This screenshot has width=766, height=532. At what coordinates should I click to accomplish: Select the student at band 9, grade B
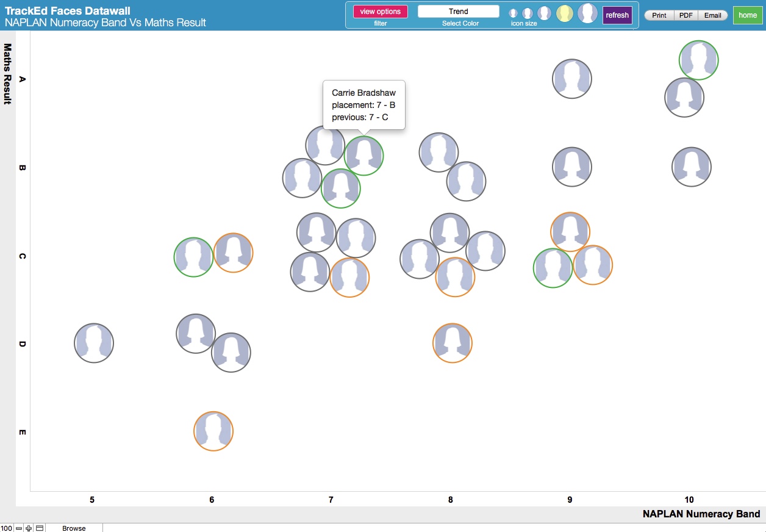click(572, 167)
